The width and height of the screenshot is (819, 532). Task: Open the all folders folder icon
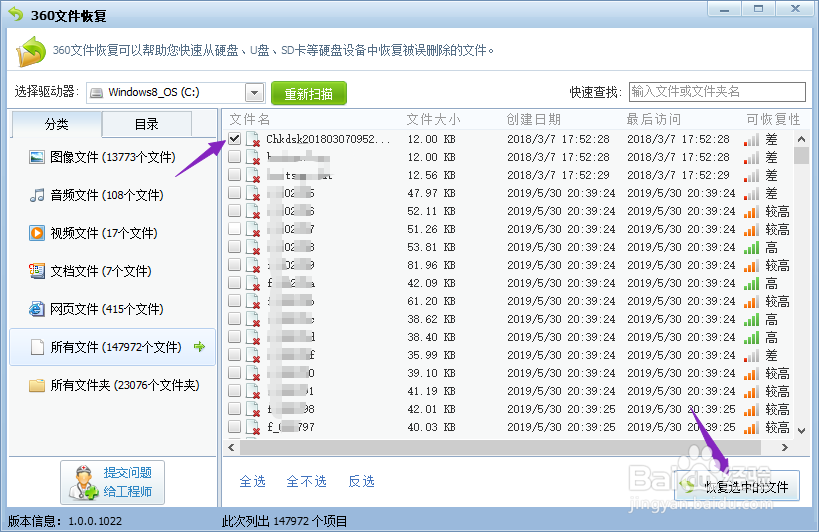(x=37, y=385)
